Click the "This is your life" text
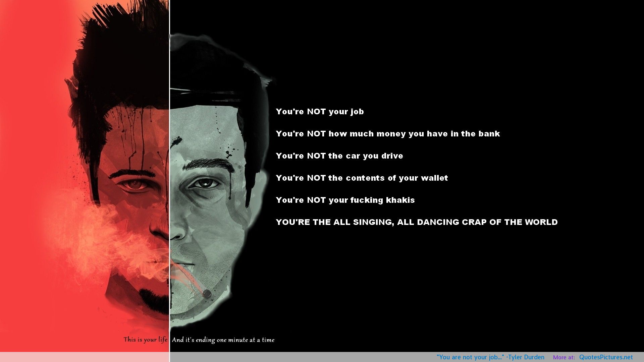 click(145, 340)
